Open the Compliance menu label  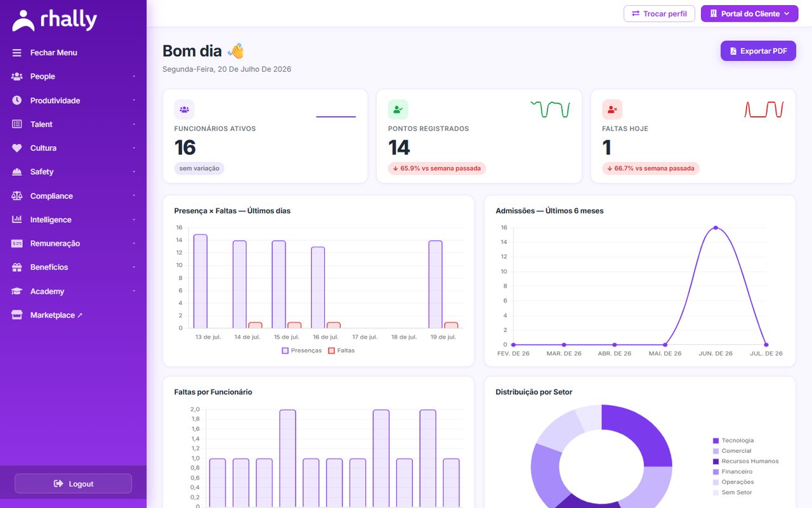pyautogui.click(x=51, y=196)
